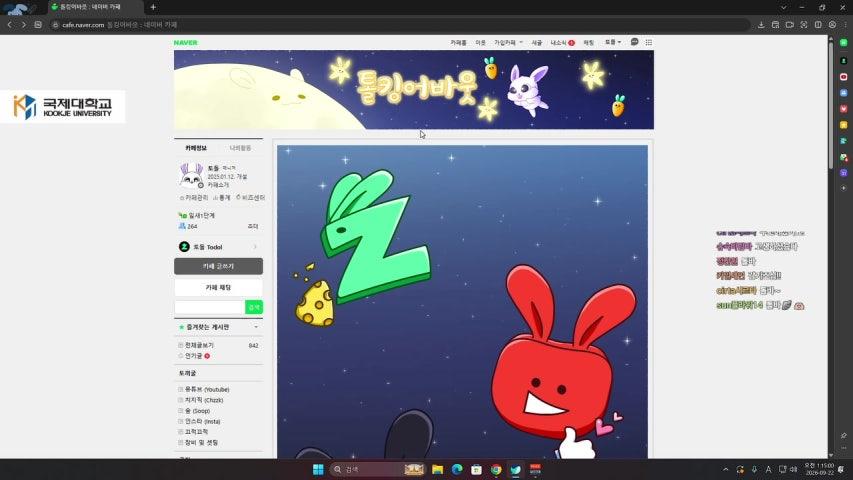Image resolution: width=853 pixels, height=480 pixels.
Task: Open Google Chrome from the taskbar
Action: point(496,469)
